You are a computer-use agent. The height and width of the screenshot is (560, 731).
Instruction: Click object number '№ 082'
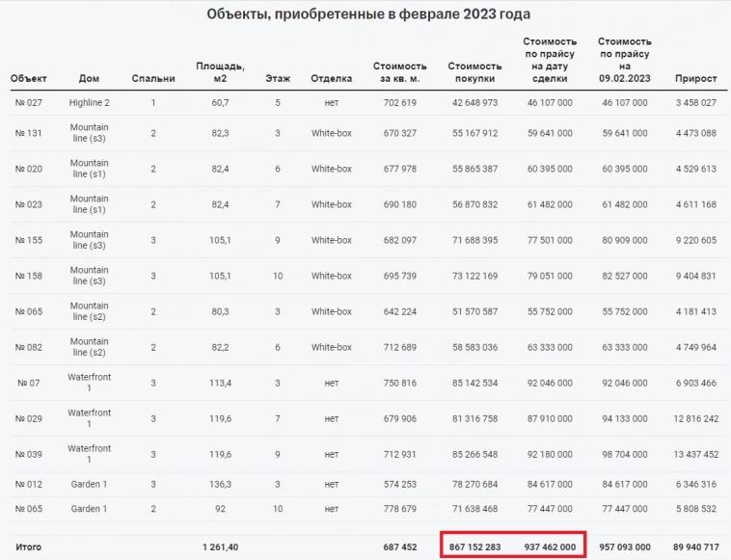(x=28, y=347)
